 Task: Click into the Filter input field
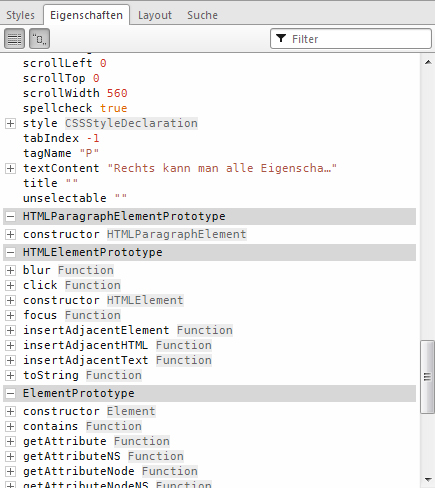[x=351, y=39]
